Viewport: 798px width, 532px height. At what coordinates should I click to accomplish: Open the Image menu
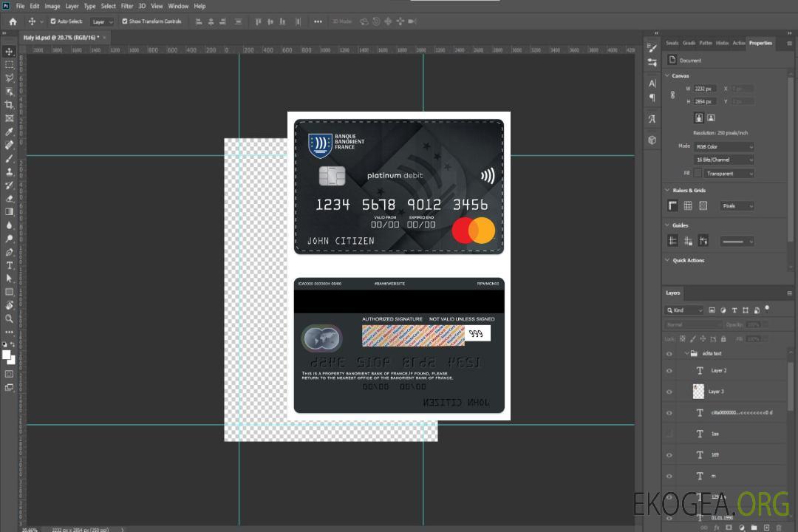(52, 6)
